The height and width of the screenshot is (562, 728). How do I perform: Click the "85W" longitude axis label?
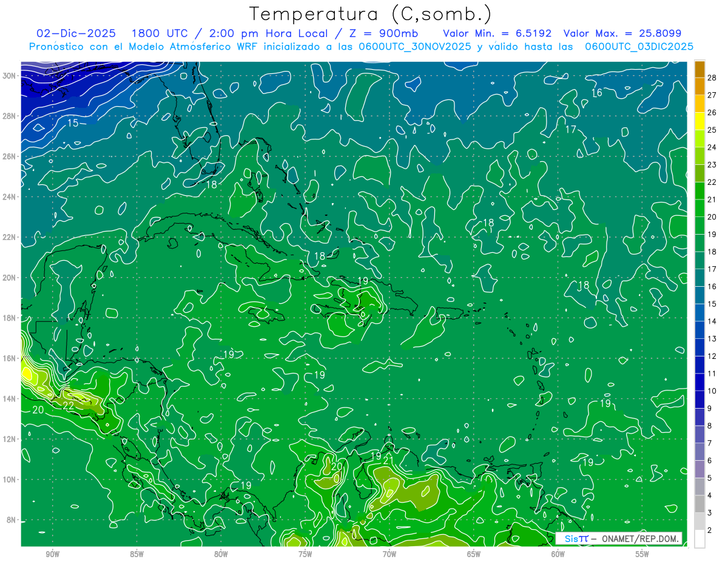click(136, 554)
